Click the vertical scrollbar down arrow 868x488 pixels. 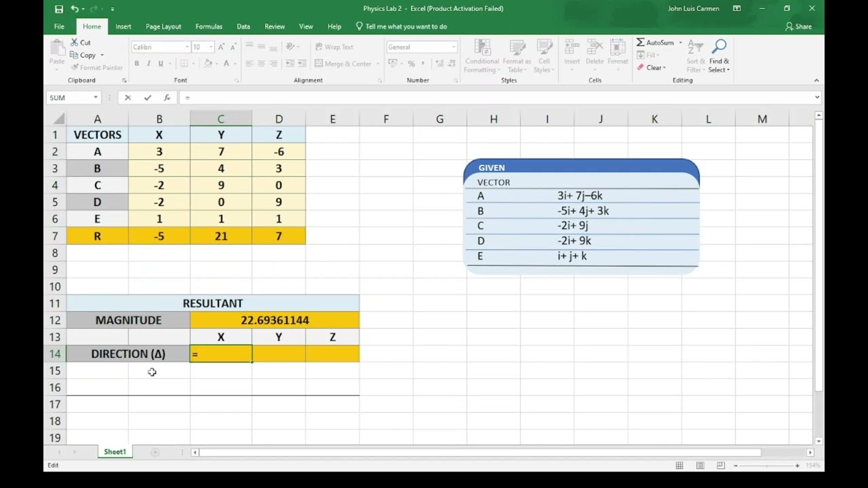[x=818, y=441]
